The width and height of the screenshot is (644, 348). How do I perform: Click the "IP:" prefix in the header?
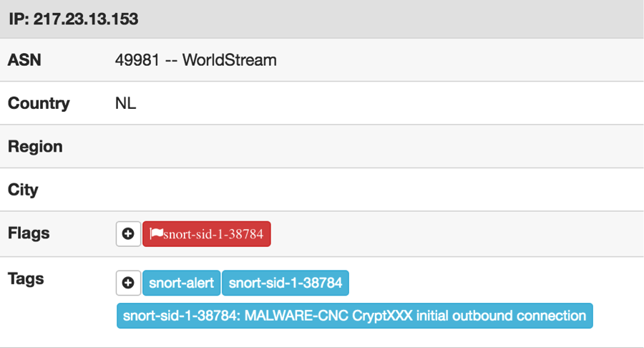[19, 19]
